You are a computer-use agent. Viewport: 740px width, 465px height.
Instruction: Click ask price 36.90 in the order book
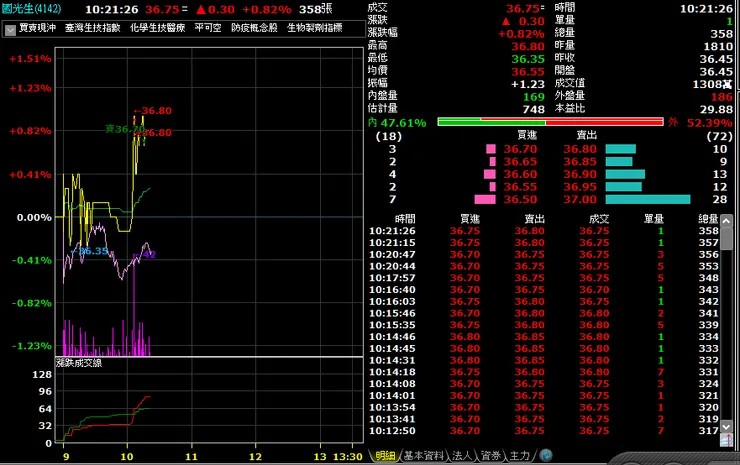[580, 174]
